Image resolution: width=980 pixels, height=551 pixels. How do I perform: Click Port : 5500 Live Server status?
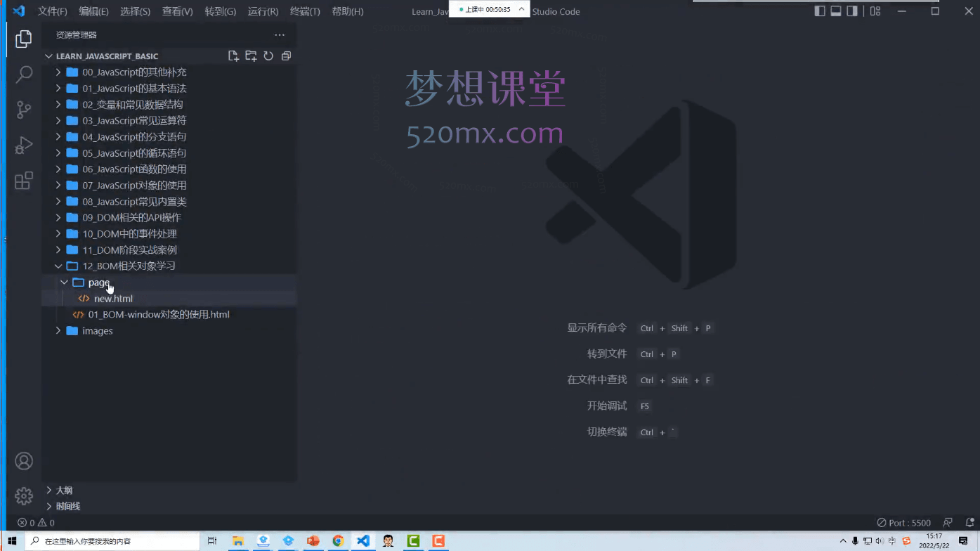pos(904,523)
